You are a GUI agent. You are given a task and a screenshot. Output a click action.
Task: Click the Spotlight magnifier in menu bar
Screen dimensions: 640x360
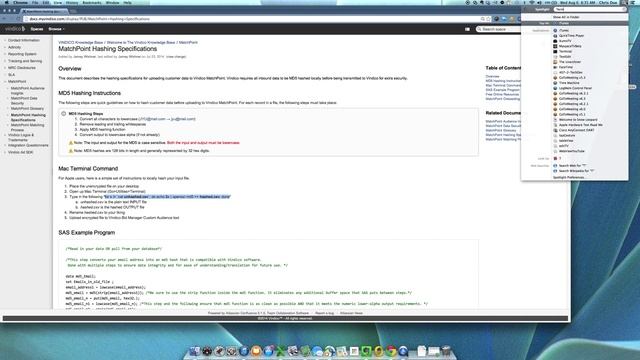[624, 2]
